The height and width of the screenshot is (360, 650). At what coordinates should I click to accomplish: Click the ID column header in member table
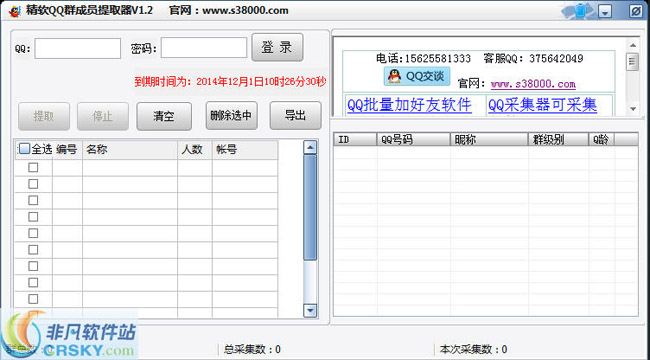coord(355,140)
